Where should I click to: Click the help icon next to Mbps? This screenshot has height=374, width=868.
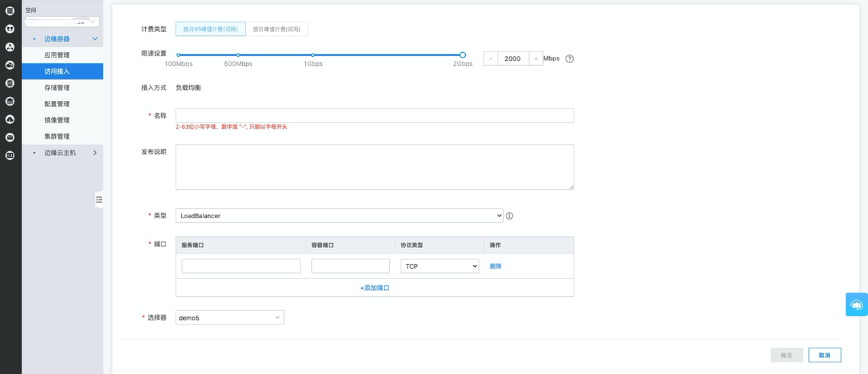pos(570,59)
